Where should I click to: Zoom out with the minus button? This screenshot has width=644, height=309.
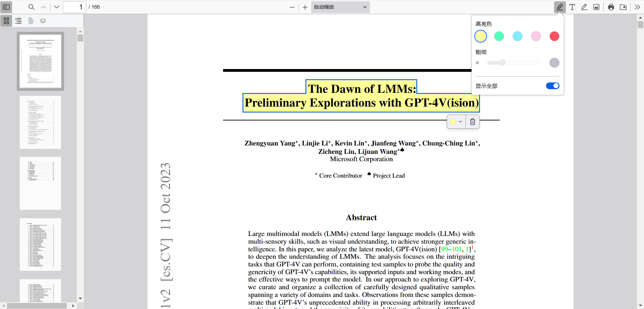click(292, 7)
